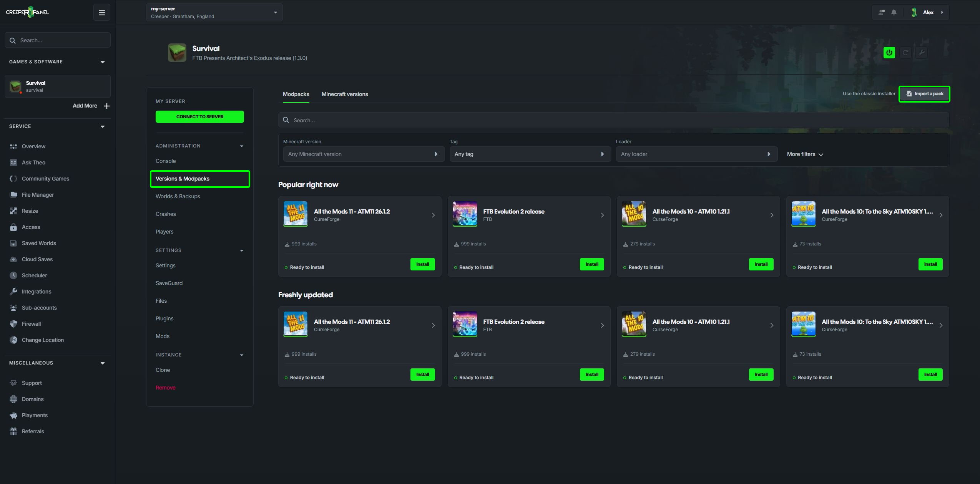This screenshot has width=980, height=484.
Task: Switch to Minecraft versions tab
Action: (x=345, y=94)
